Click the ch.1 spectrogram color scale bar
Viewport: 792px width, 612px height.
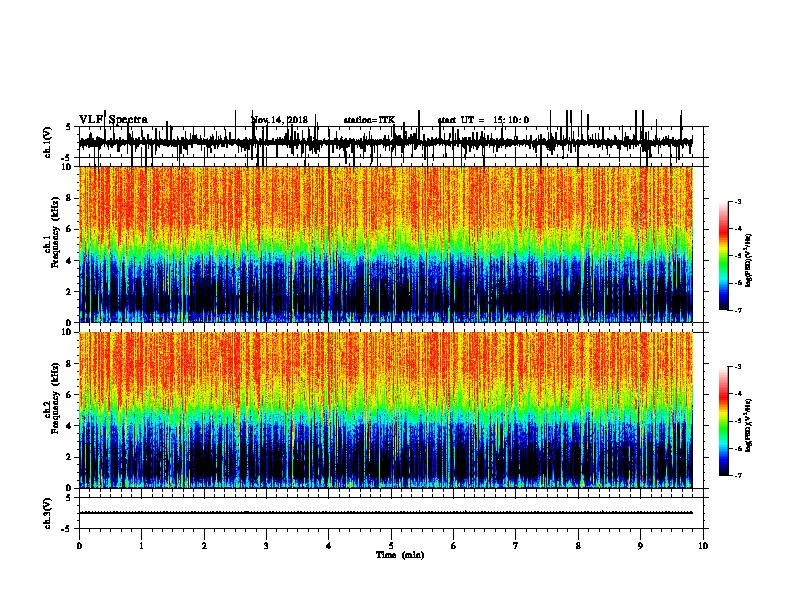coord(724,256)
